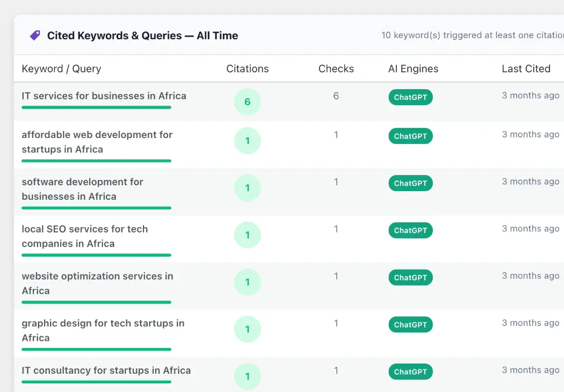
Task: Select 'graphic design for tech startups' keyword
Action: click(x=103, y=330)
